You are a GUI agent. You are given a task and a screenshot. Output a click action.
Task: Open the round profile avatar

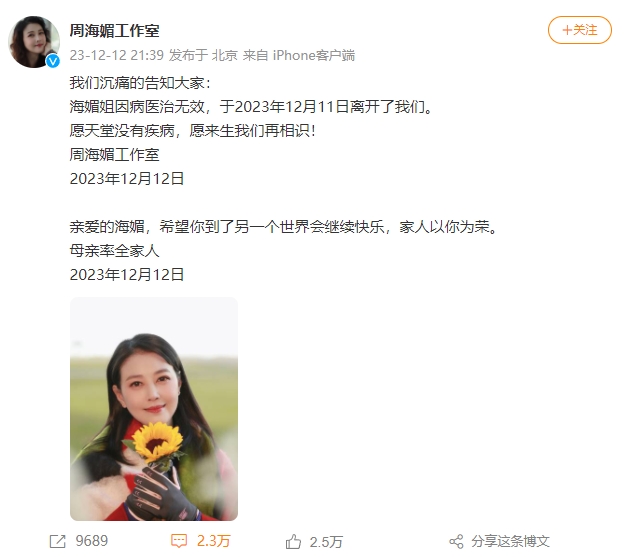tap(34, 42)
